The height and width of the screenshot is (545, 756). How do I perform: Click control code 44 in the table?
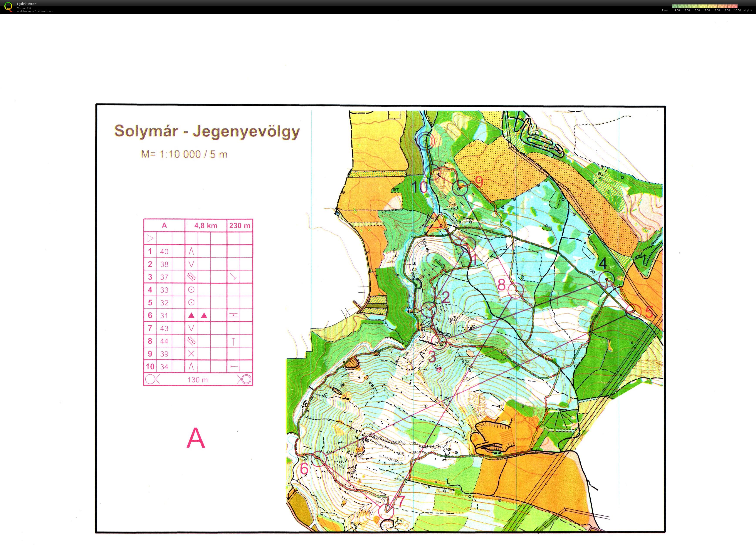164,341
